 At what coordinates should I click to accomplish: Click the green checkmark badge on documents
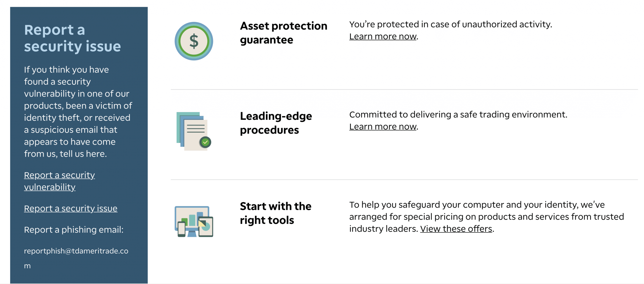coord(206,142)
